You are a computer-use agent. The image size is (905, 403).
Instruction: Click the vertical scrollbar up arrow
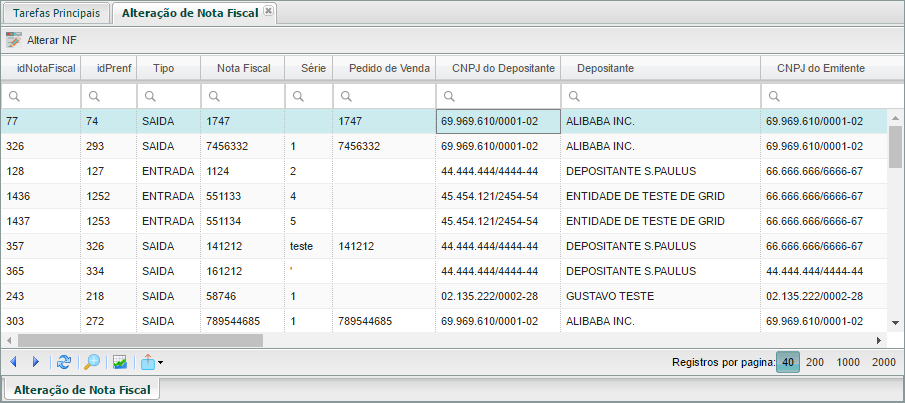pos(895,118)
